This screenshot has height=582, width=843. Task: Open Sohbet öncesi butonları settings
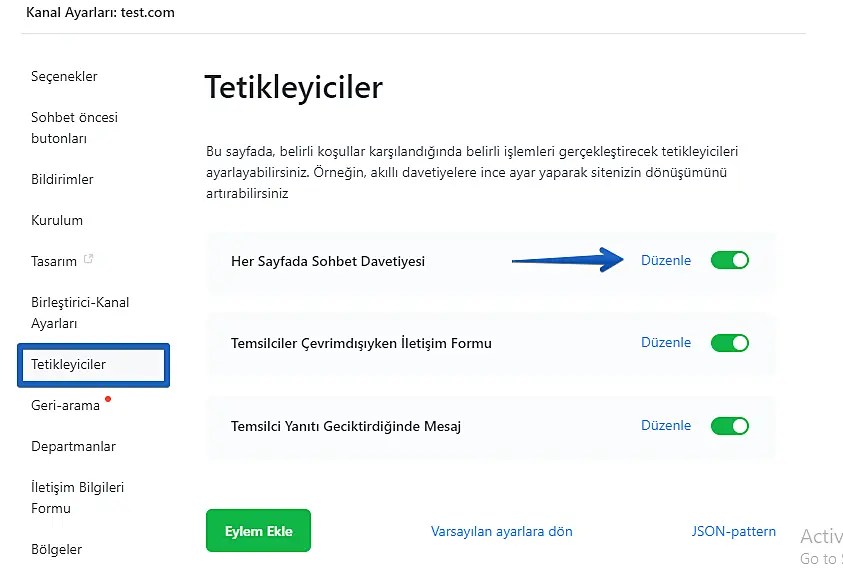coord(74,128)
